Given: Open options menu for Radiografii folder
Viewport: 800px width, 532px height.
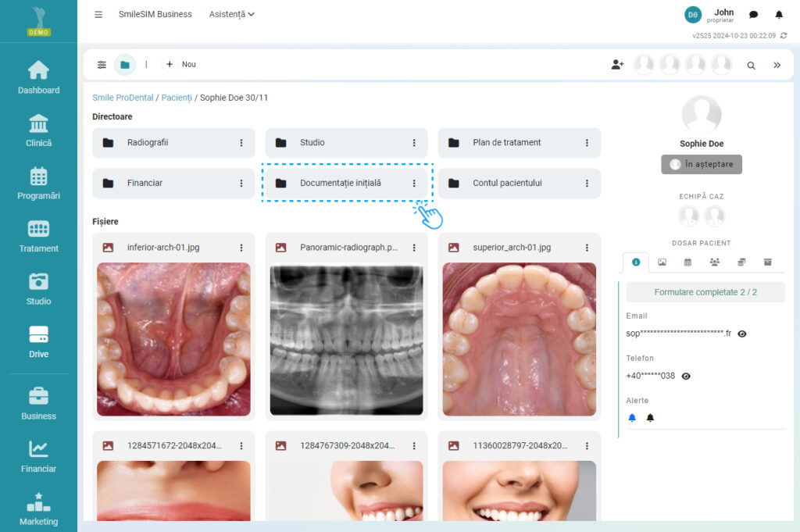Looking at the screenshot, I should [241, 143].
